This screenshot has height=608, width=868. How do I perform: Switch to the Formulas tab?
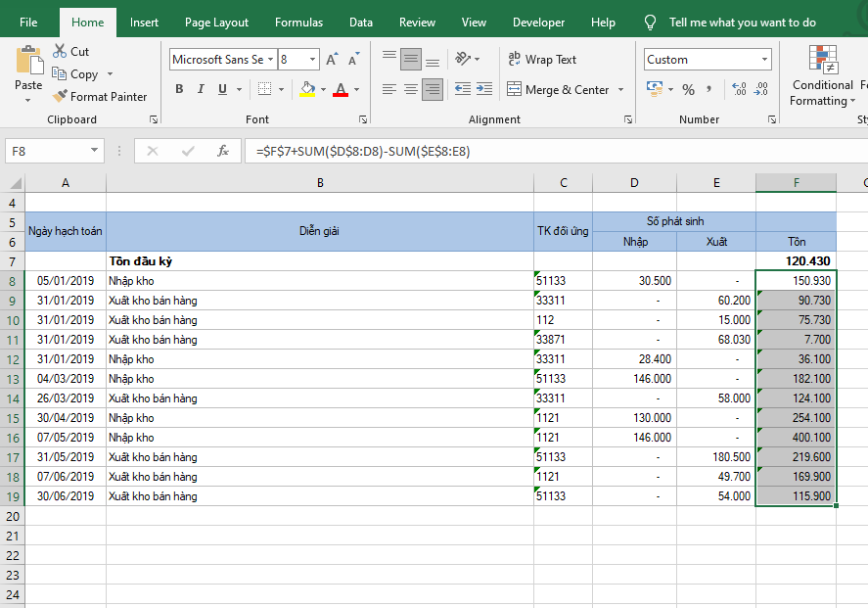click(298, 22)
